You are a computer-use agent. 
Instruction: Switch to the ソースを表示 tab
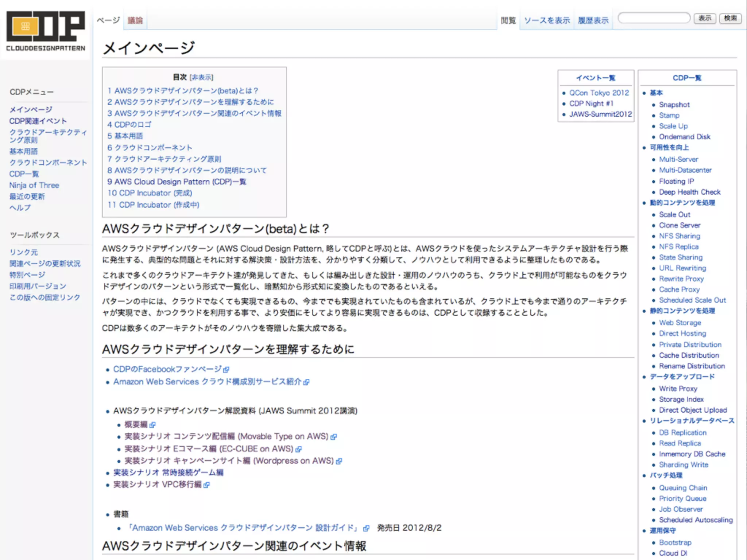pyautogui.click(x=546, y=20)
